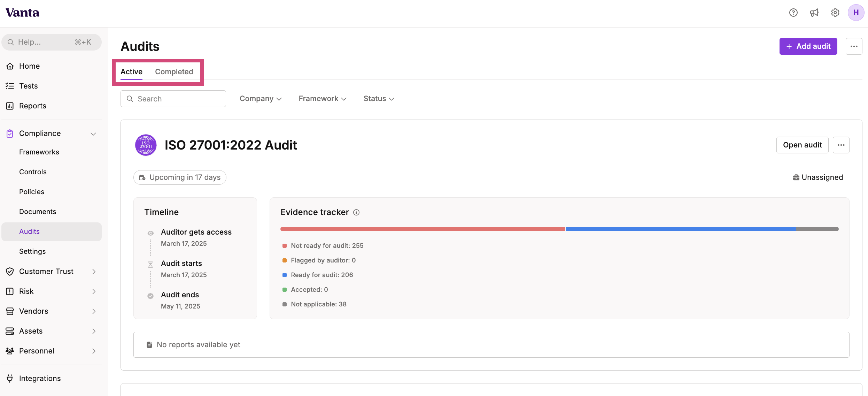Open announcements megaphone icon
Screen dimensions: 868x396
[814, 13]
